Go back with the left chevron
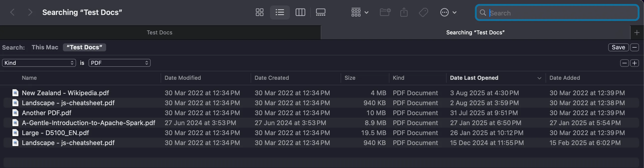The width and height of the screenshot is (644, 168). 12,12
